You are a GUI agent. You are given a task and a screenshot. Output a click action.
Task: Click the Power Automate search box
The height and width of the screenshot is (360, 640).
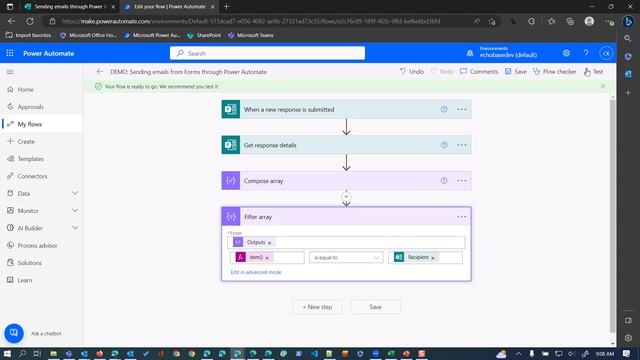(267, 53)
